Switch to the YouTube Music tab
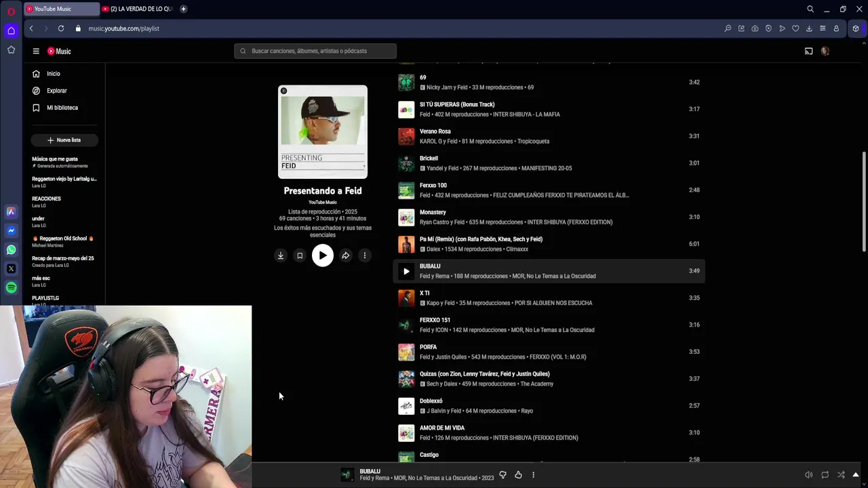Screen dimensions: 868x488 tap(62, 9)
